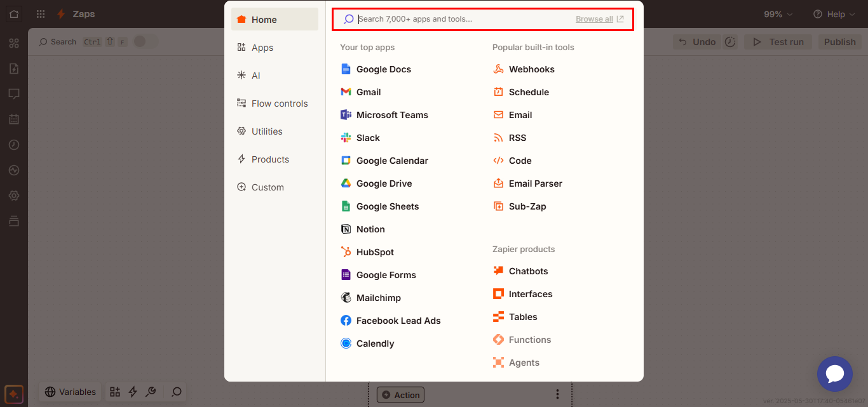Click the Google Docs app icon
This screenshot has height=407, width=868.
pos(346,69)
